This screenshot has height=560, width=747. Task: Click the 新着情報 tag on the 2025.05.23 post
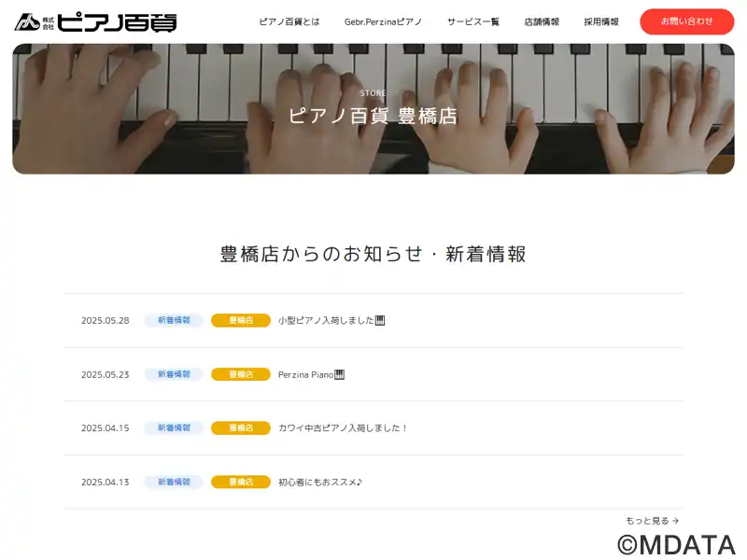[x=174, y=374]
